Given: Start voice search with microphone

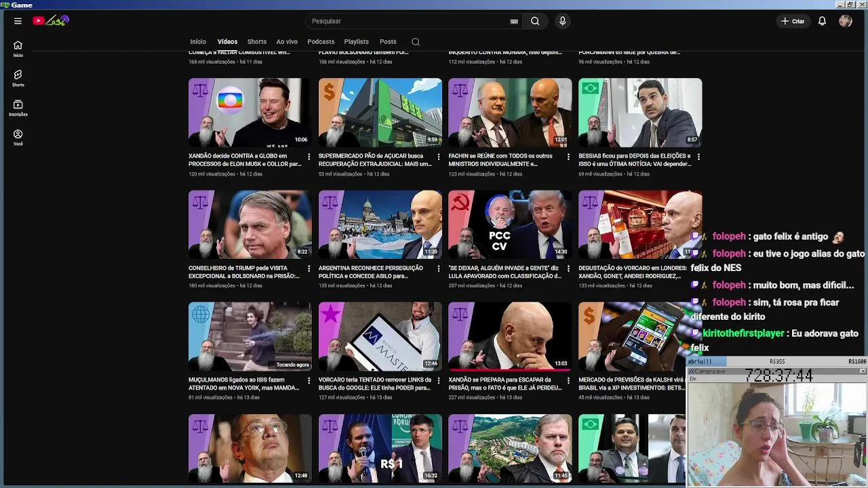Looking at the screenshot, I should (x=562, y=21).
